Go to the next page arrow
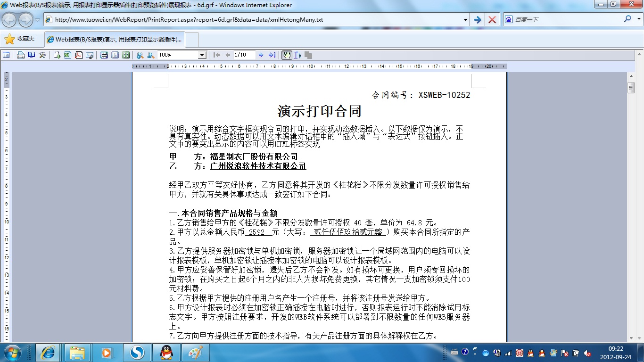The height and width of the screenshot is (362, 644). pos(261,55)
